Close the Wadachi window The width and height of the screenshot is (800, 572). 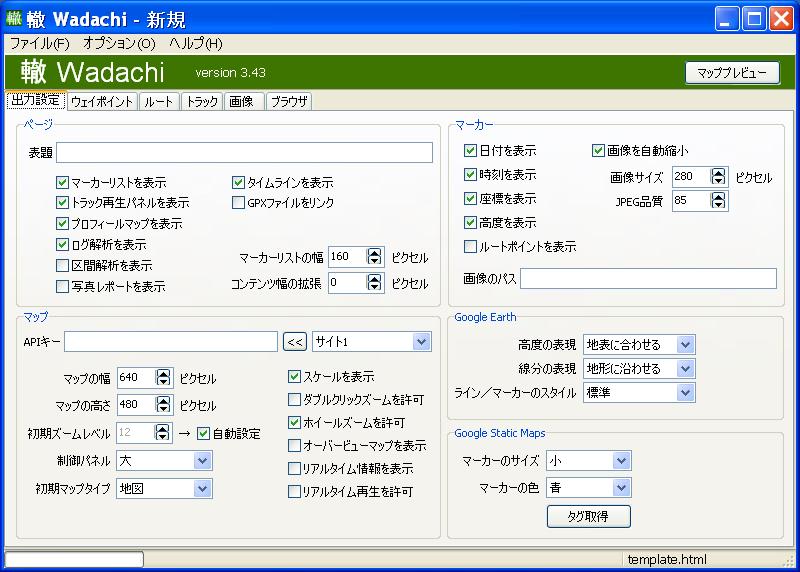(x=782, y=19)
